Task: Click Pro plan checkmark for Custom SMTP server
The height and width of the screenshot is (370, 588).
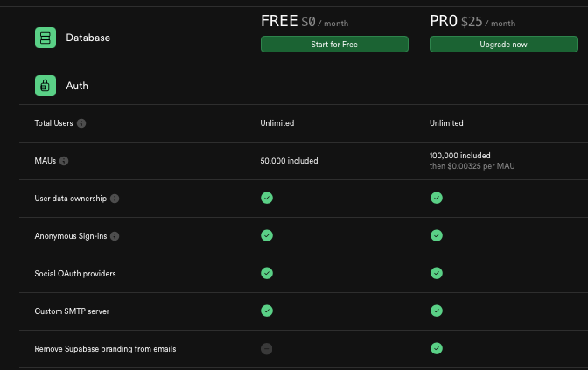Action: pyautogui.click(x=437, y=311)
